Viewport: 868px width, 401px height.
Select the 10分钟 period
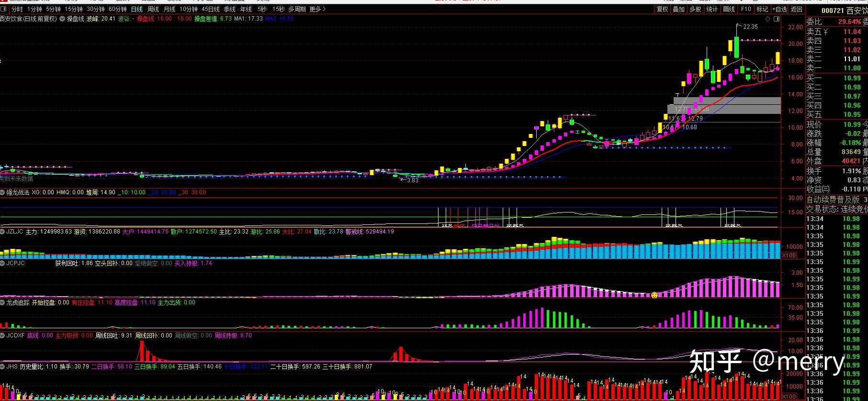pos(189,10)
